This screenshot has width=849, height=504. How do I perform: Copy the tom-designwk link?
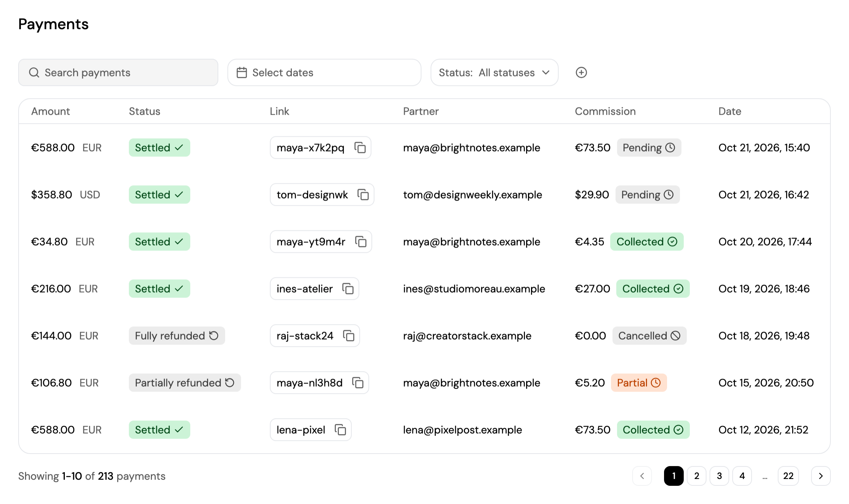[x=363, y=194]
